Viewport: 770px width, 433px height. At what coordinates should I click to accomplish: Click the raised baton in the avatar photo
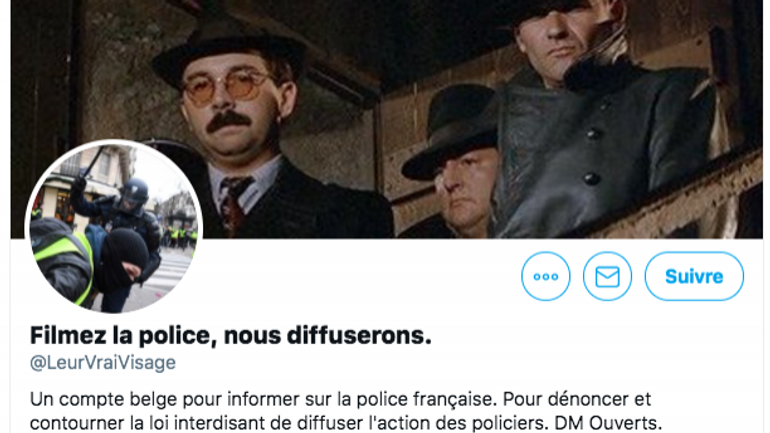[x=91, y=164]
